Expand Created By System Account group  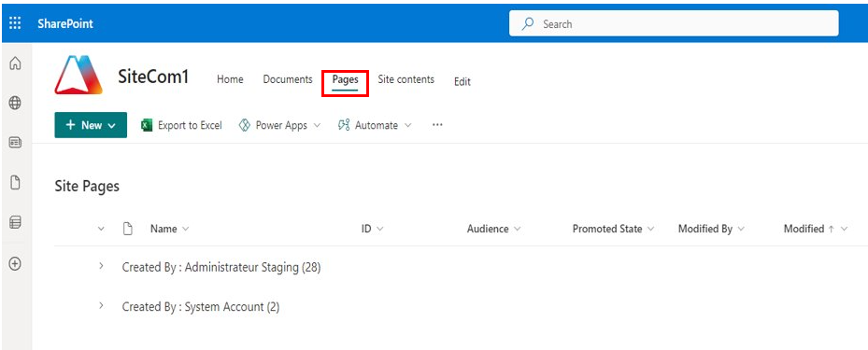[101, 306]
